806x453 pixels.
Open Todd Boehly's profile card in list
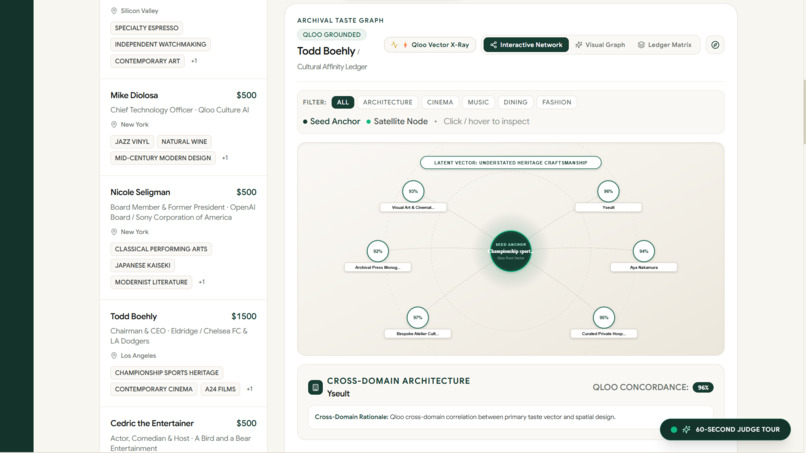coord(183,354)
